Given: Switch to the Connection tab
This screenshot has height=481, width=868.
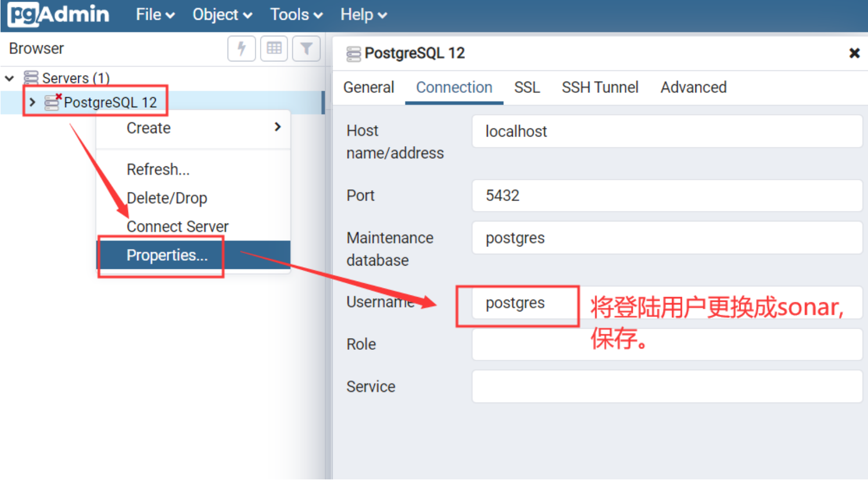Looking at the screenshot, I should coord(454,87).
